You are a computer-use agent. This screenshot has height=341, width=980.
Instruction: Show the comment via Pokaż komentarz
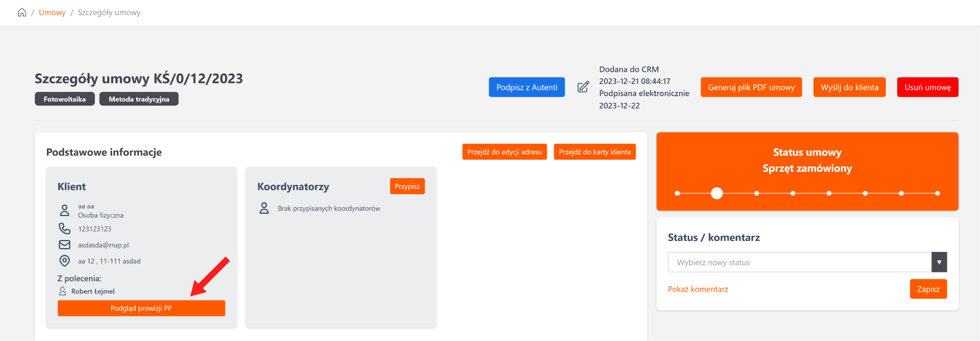(x=698, y=289)
